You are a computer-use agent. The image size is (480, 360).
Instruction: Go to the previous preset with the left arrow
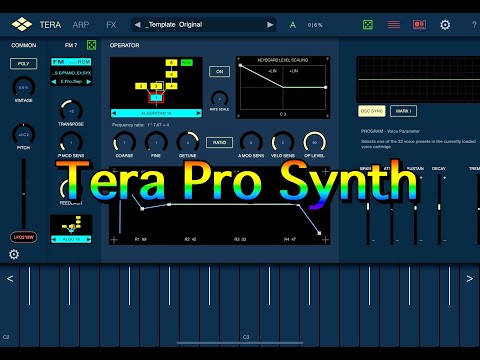137,25
